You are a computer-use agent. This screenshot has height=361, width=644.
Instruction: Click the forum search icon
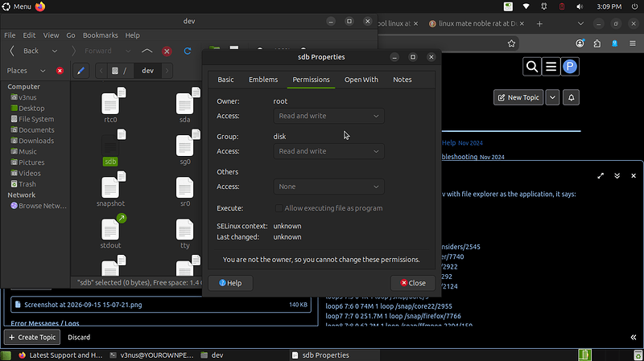pos(532,67)
